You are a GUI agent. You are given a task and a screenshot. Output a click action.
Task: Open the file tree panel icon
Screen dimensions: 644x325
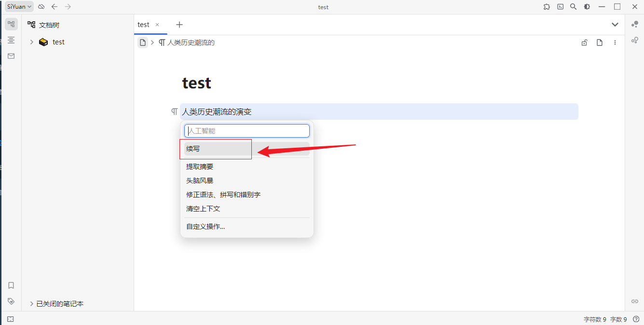click(x=11, y=24)
